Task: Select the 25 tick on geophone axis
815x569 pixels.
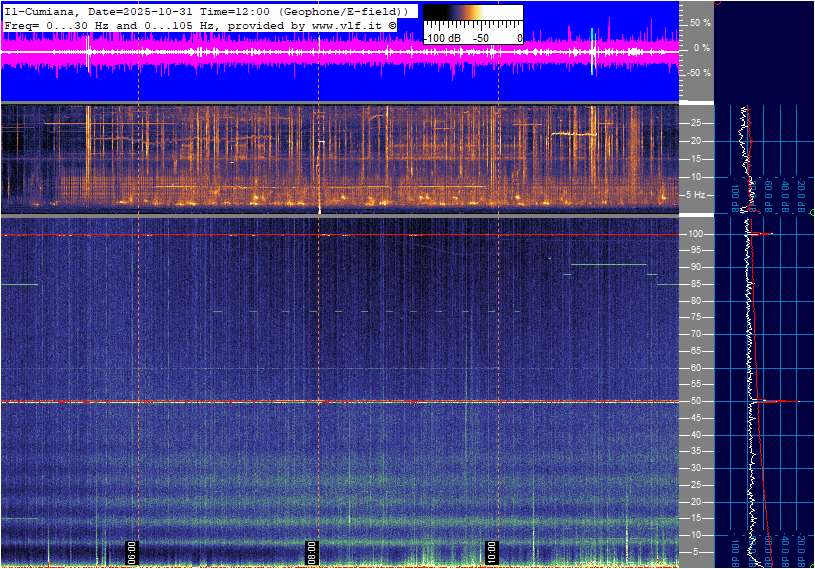Action: (695, 123)
